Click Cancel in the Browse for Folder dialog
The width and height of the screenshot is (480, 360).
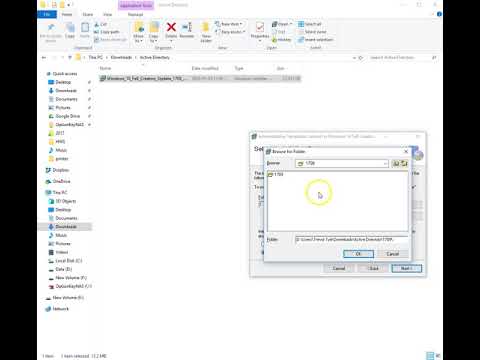(x=393, y=254)
